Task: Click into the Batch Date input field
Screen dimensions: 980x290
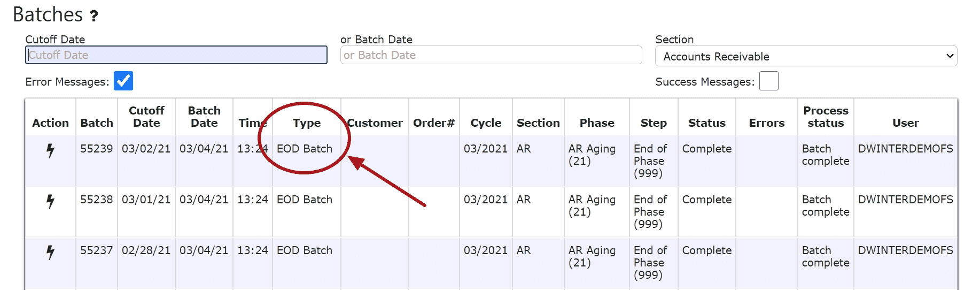Action: (x=491, y=55)
